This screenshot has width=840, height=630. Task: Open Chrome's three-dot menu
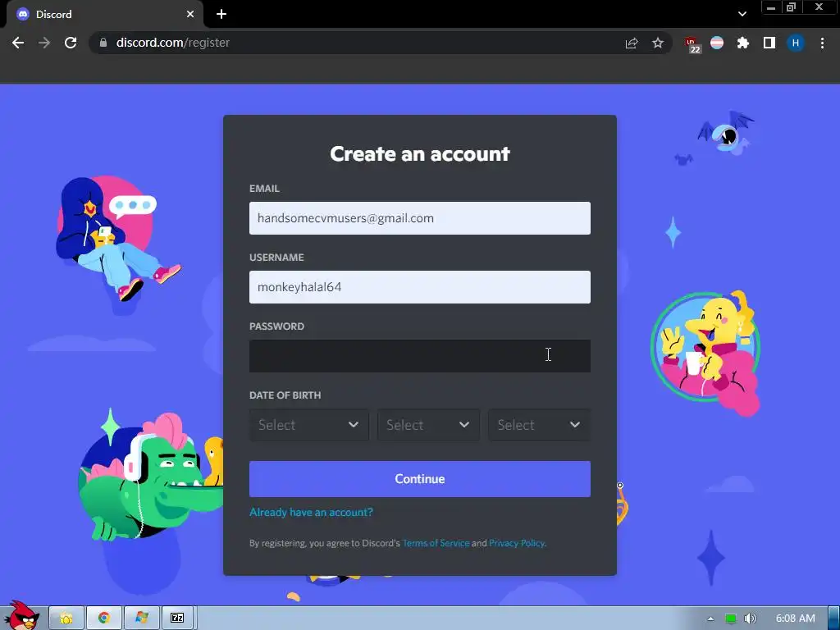tap(822, 43)
